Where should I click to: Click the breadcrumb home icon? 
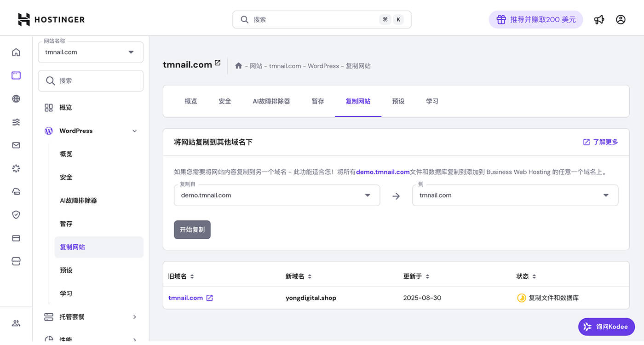coord(238,66)
